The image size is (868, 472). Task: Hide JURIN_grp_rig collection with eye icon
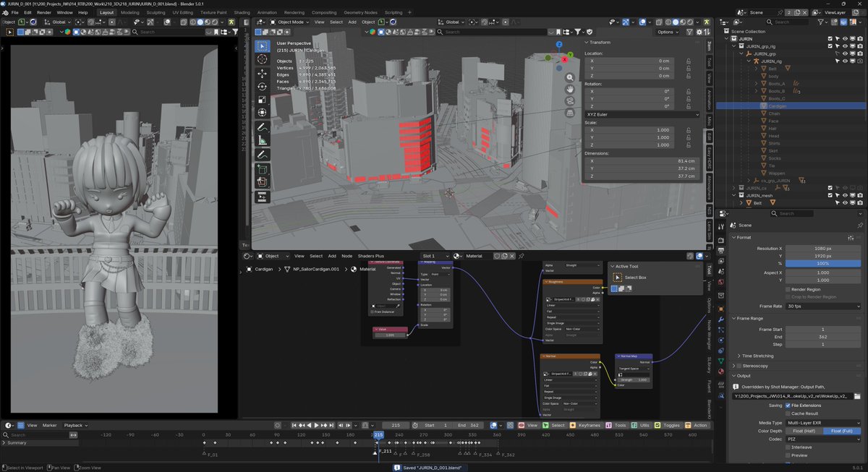(844, 46)
